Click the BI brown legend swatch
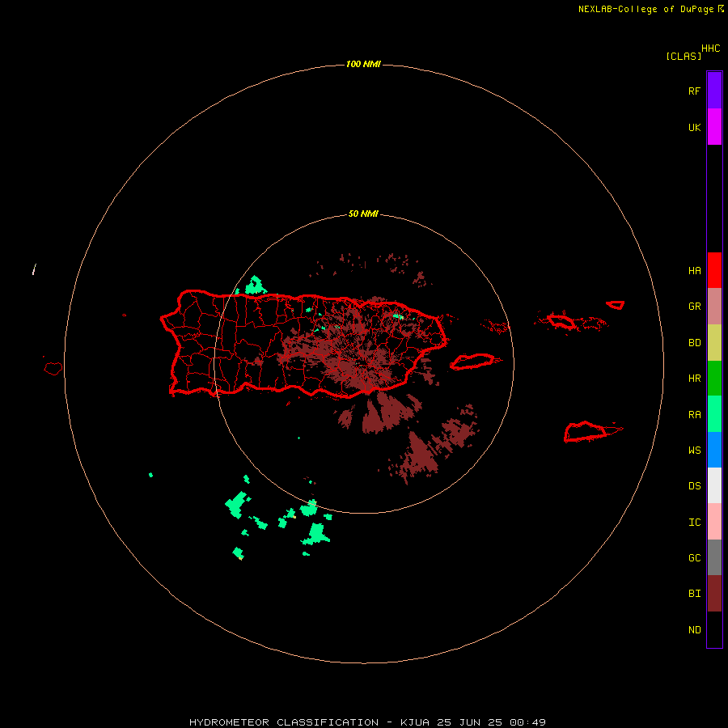Image resolution: width=728 pixels, height=728 pixels. click(x=714, y=594)
